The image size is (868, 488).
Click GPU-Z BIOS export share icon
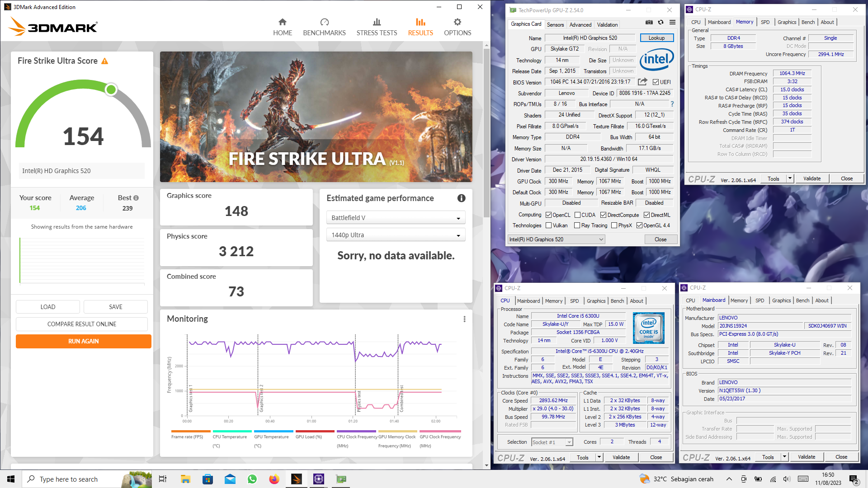point(642,82)
